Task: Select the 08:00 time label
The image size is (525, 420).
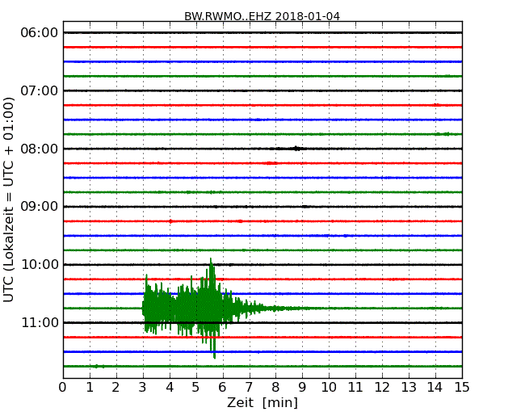Action: (x=40, y=149)
